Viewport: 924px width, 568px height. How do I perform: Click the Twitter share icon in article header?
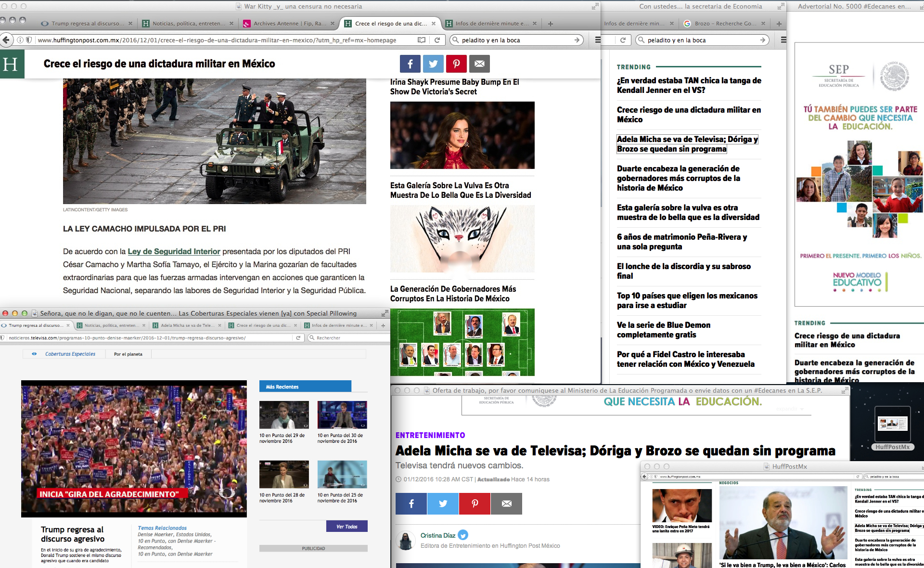433,64
